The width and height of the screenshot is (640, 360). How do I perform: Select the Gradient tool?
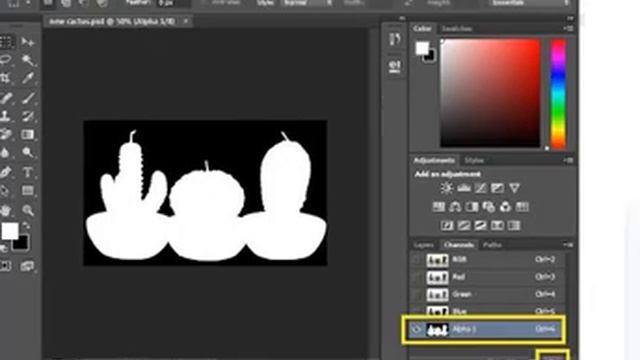(x=28, y=134)
